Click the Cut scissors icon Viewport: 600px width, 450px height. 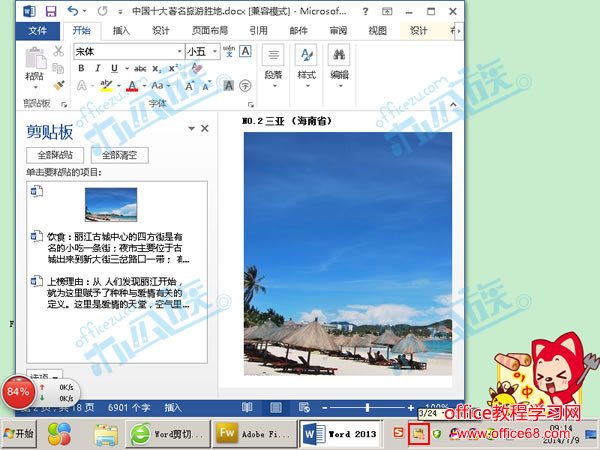pyautogui.click(x=58, y=51)
